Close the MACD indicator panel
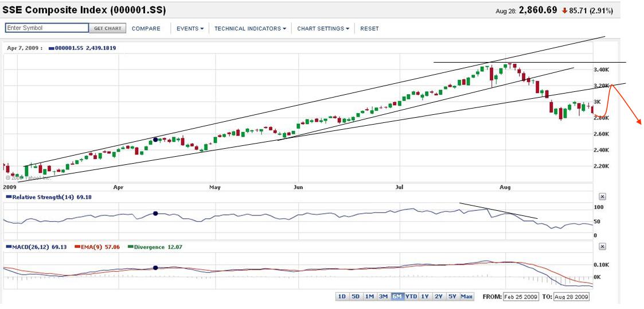Image resolution: width=644 pixels, height=309 pixels. [602, 246]
